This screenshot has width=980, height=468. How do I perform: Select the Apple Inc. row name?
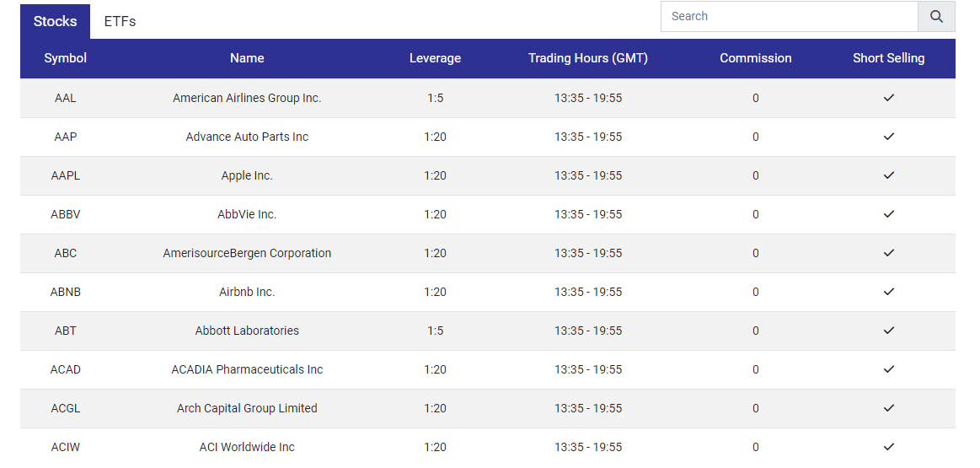pyautogui.click(x=247, y=175)
